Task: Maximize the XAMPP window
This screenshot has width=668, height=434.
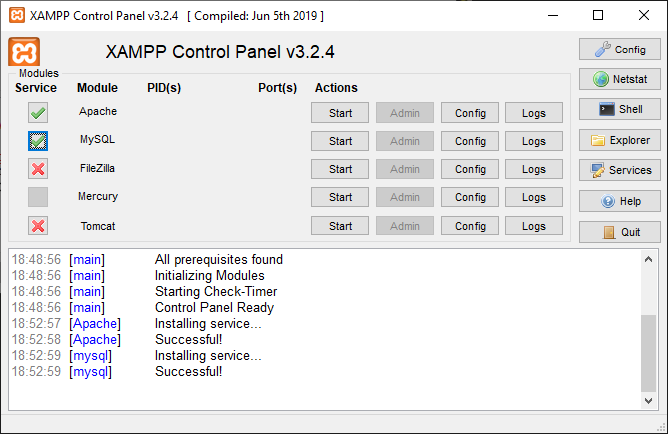Action: click(x=598, y=16)
